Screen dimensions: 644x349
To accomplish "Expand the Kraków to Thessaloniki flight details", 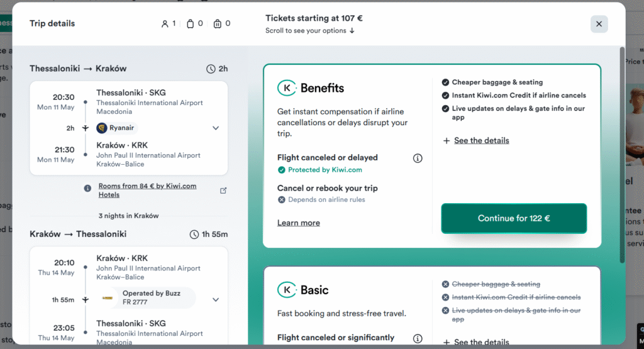I will [x=216, y=299].
